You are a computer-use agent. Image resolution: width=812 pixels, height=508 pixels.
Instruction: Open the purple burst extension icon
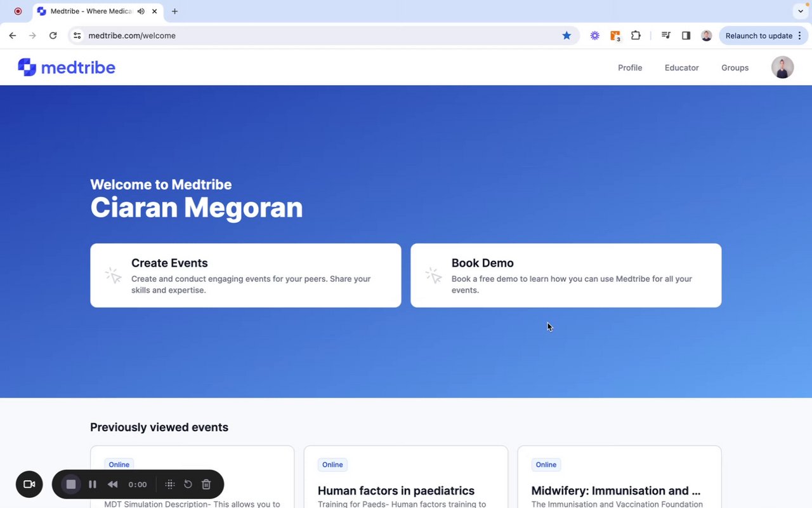pyautogui.click(x=594, y=36)
